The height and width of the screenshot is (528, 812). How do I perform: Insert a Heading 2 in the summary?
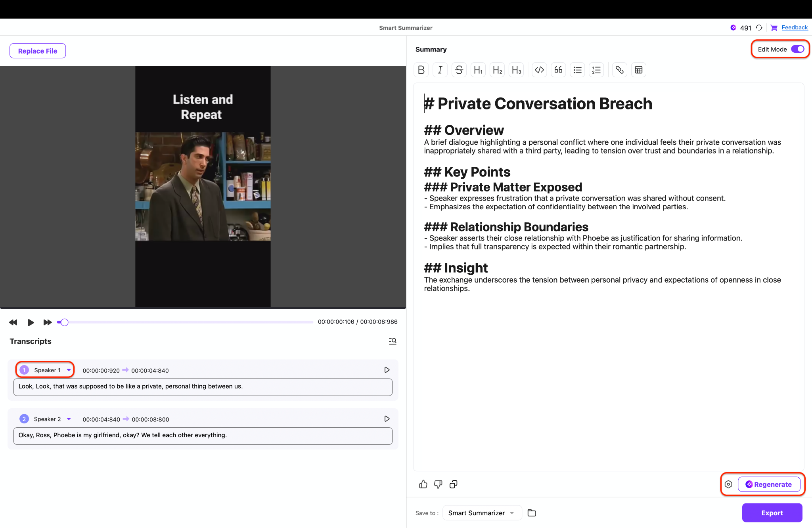497,69
